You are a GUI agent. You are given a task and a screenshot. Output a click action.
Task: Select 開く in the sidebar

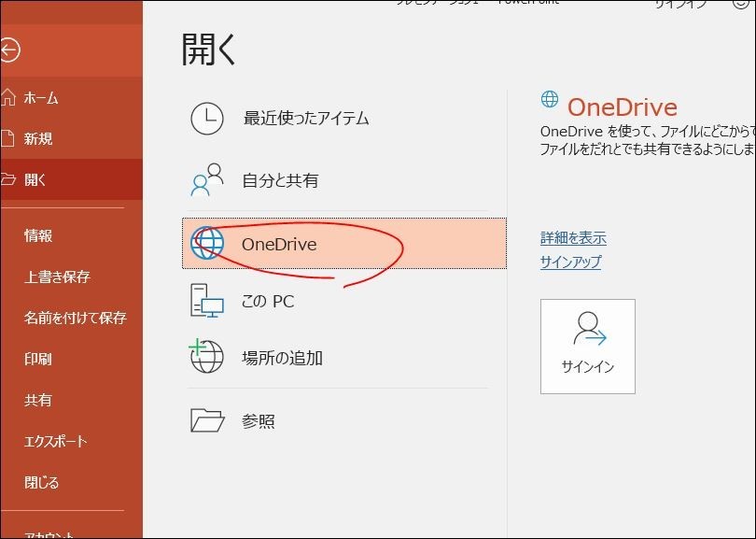tap(71, 179)
